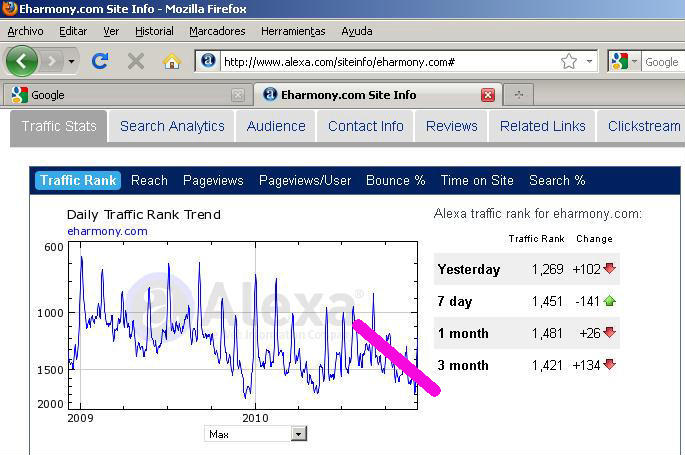Click the Yesterday row red down arrow

[x=609, y=269]
